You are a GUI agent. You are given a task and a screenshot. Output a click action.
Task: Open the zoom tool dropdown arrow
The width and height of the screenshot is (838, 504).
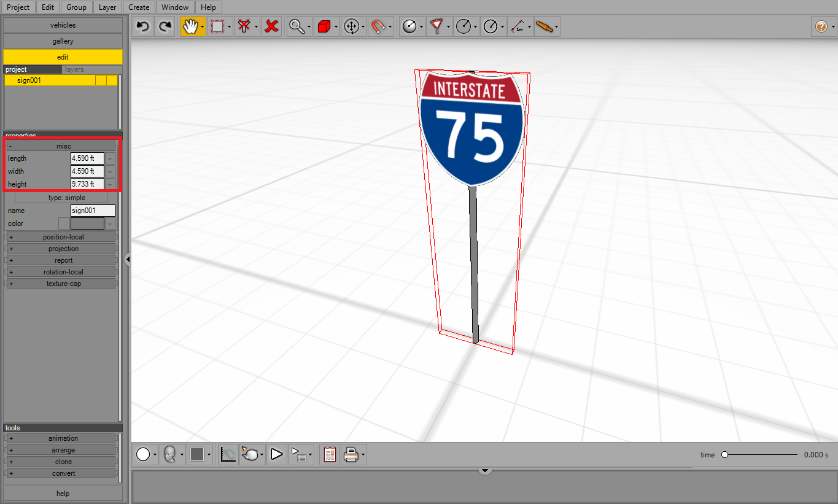[310, 27]
